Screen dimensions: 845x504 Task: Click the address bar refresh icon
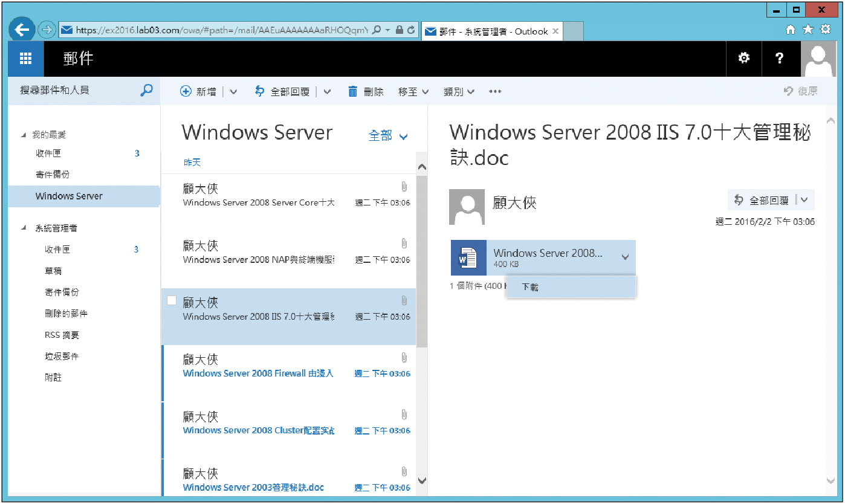[412, 30]
